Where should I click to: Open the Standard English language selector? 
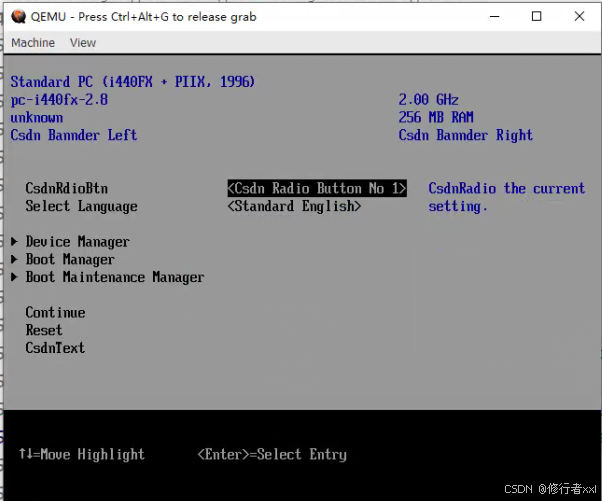point(294,206)
